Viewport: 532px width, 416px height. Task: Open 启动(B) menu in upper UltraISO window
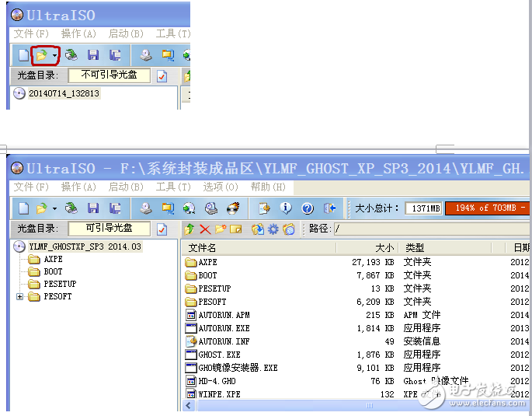coord(126,33)
